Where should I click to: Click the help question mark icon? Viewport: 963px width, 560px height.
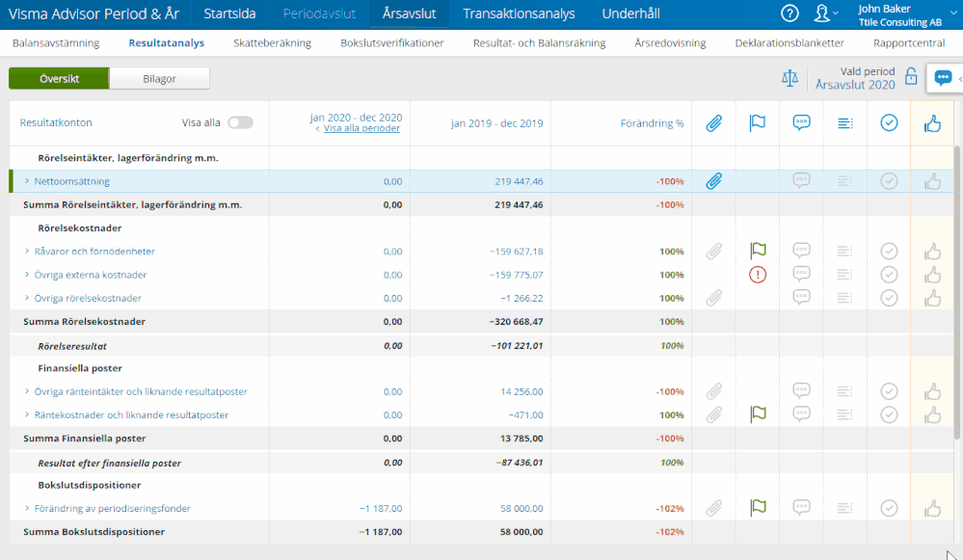[x=789, y=13]
